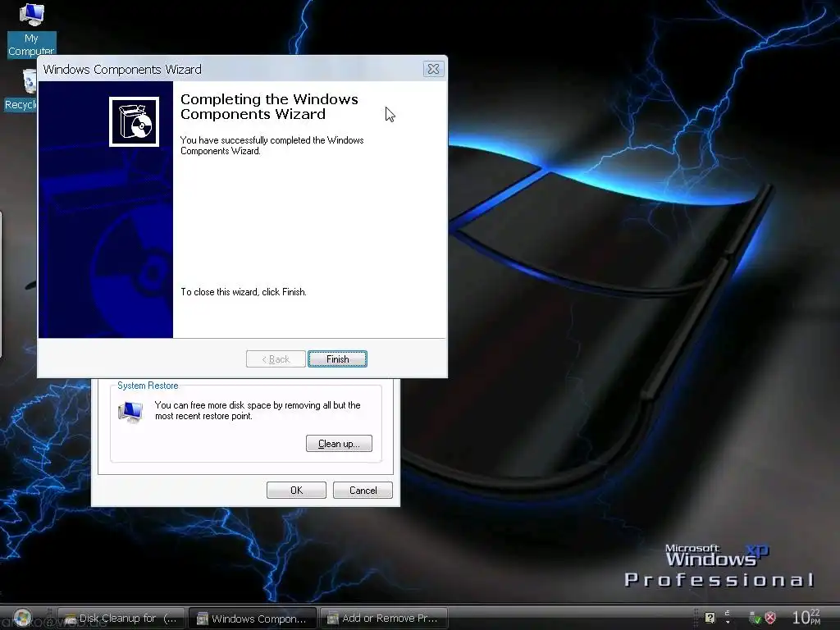This screenshot has height=630, width=840.
Task: Click the red security shield tray icon
Action: (769, 618)
